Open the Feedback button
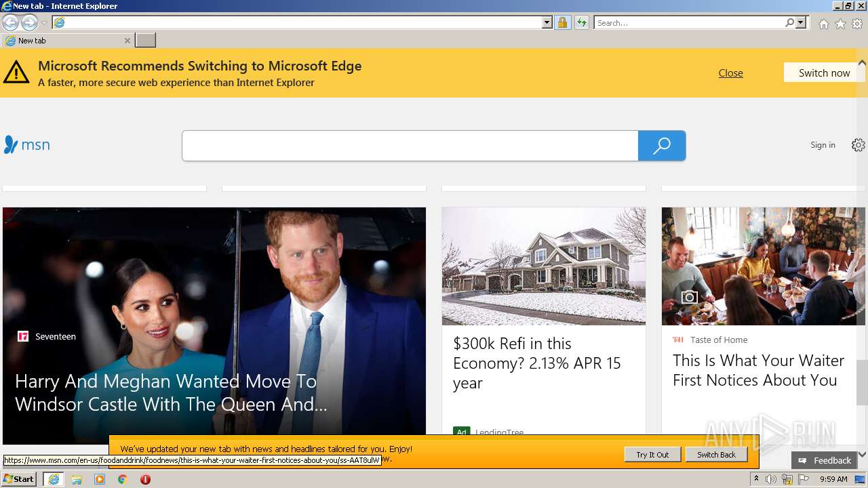Screen dimensions: 868x488 tap(824, 460)
